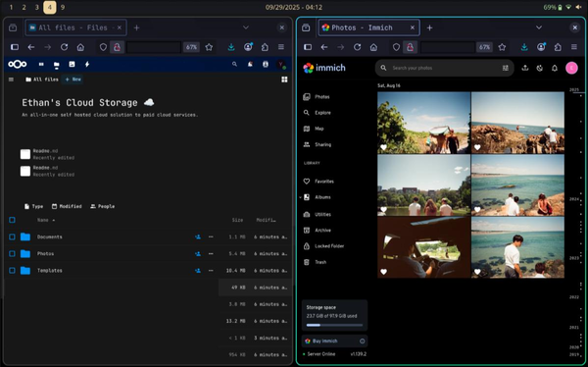Screen dimensions: 588x367
Task: Toggle the Firefox sidebar in the Immich window
Action: pos(308,47)
